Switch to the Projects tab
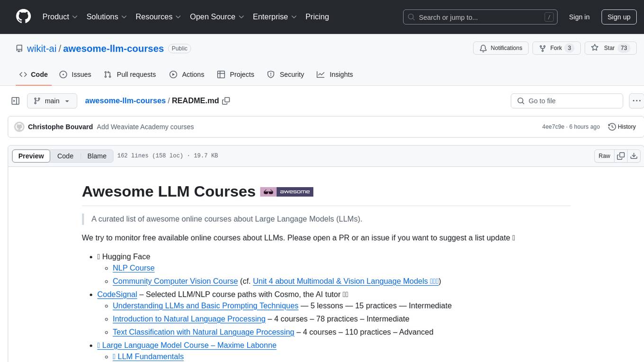The image size is (644, 362). (x=235, y=74)
